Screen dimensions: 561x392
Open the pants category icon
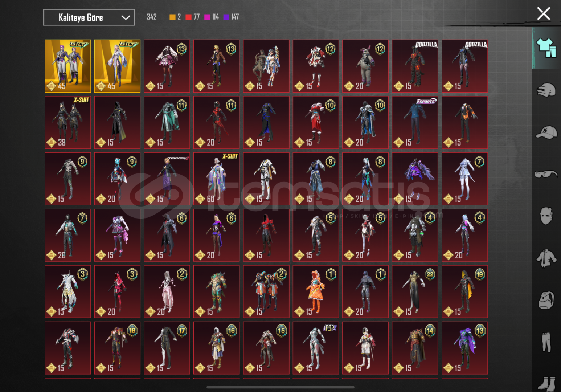(546, 342)
